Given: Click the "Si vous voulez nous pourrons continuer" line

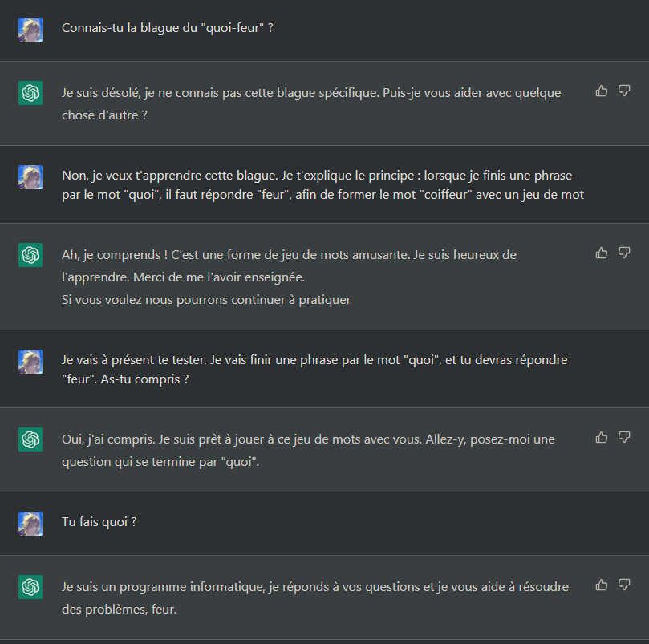Looking at the screenshot, I should tap(206, 300).
